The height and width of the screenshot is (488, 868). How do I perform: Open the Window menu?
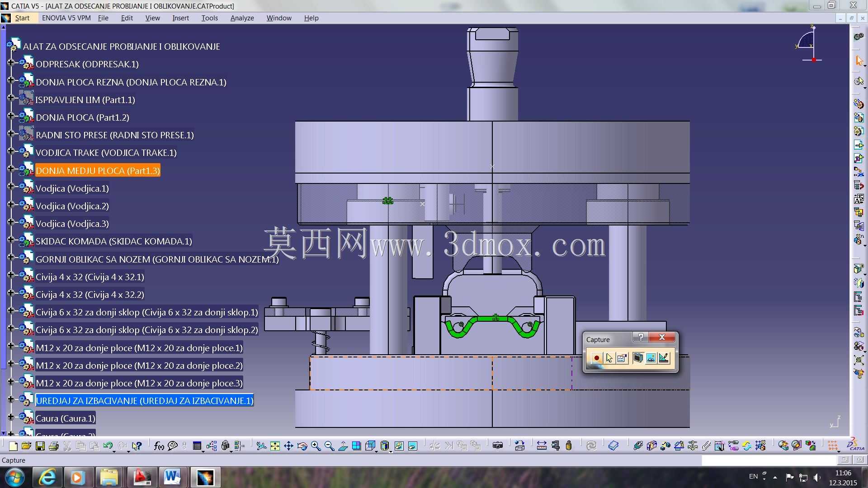[279, 18]
